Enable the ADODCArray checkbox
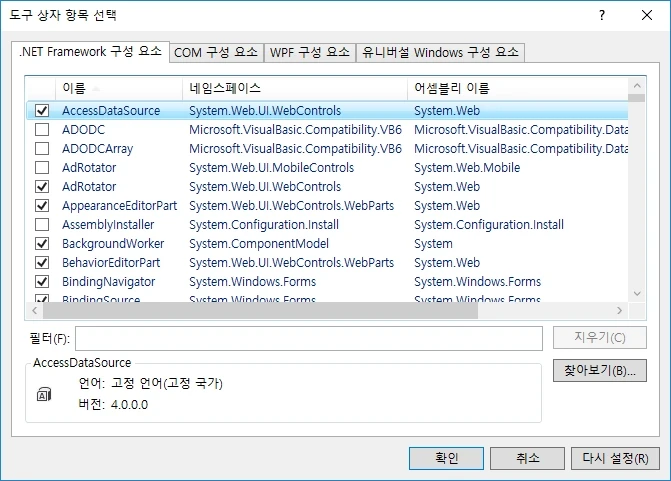Viewport: 671px width, 481px height. 42,149
